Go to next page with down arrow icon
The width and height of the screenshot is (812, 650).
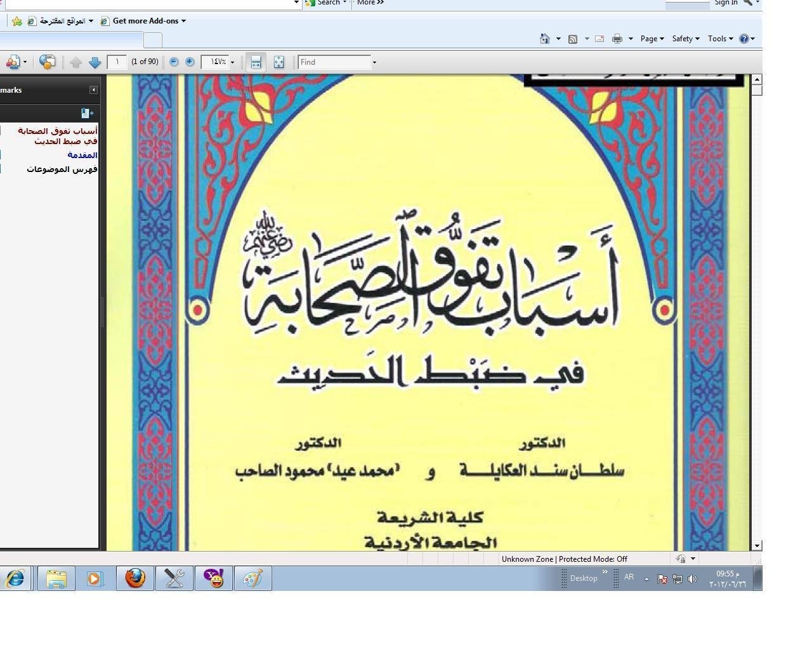coord(95,62)
